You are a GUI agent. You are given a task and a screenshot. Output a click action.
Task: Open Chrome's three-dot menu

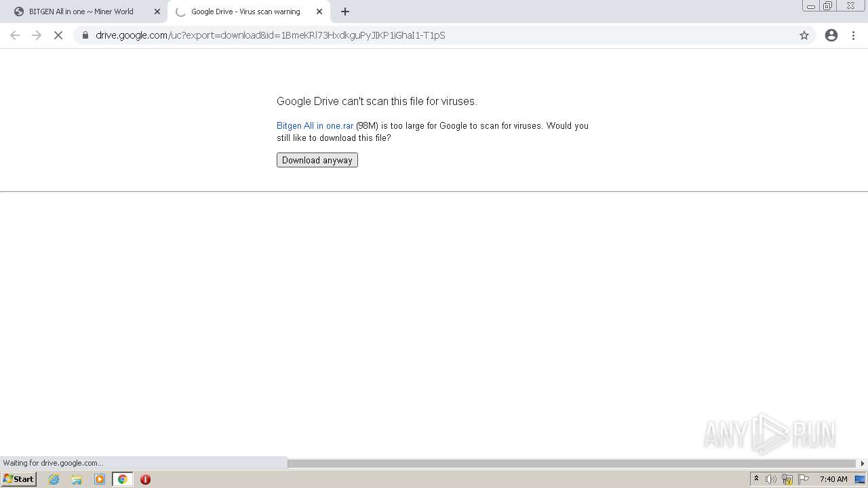(854, 35)
